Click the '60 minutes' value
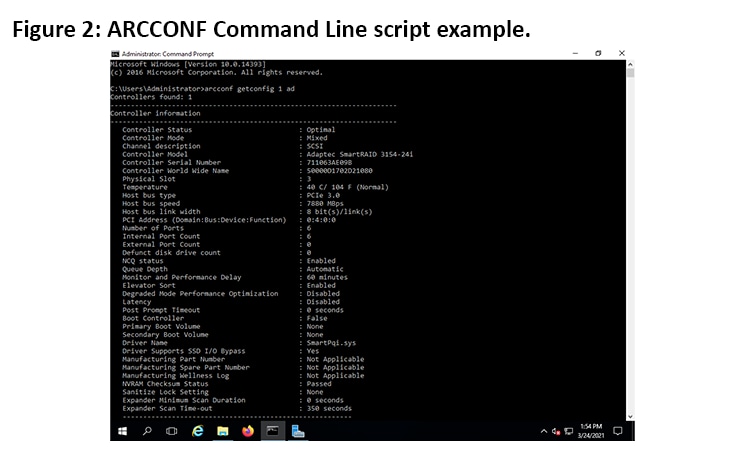The height and width of the screenshot is (450, 745). tap(327, 277)
